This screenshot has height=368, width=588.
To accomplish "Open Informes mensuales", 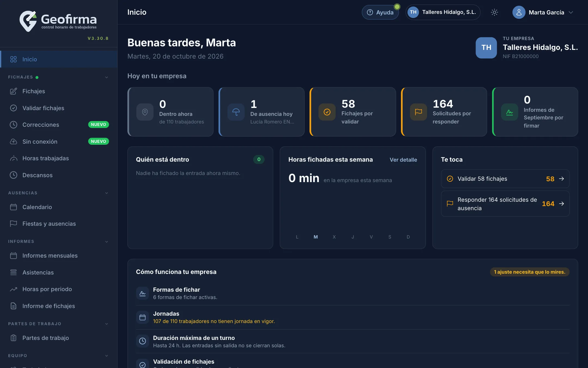I will (x=59, y=256).
